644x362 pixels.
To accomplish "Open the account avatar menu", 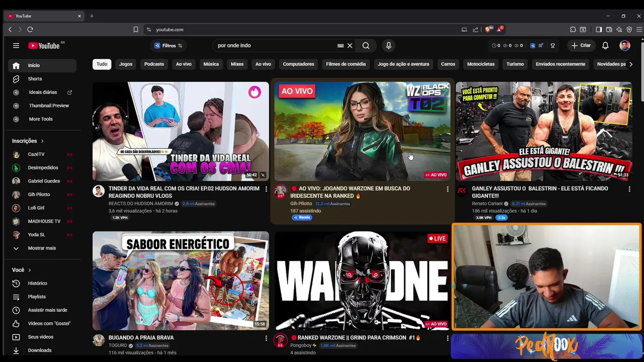I will tap(625, 46).
